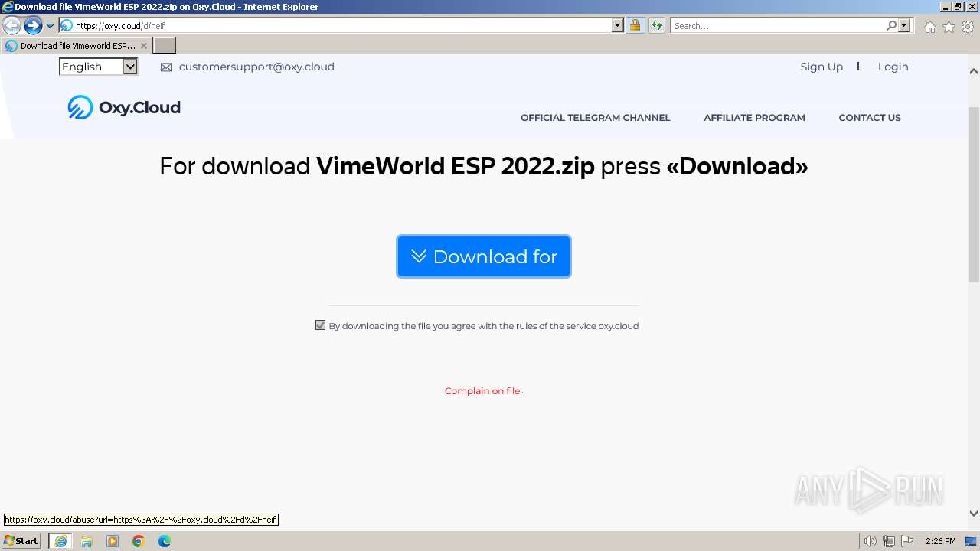Viewport: 980px width, 551px height.
Task: Click the Home icon
Action: pyautogui.click(x=929, y=27)
